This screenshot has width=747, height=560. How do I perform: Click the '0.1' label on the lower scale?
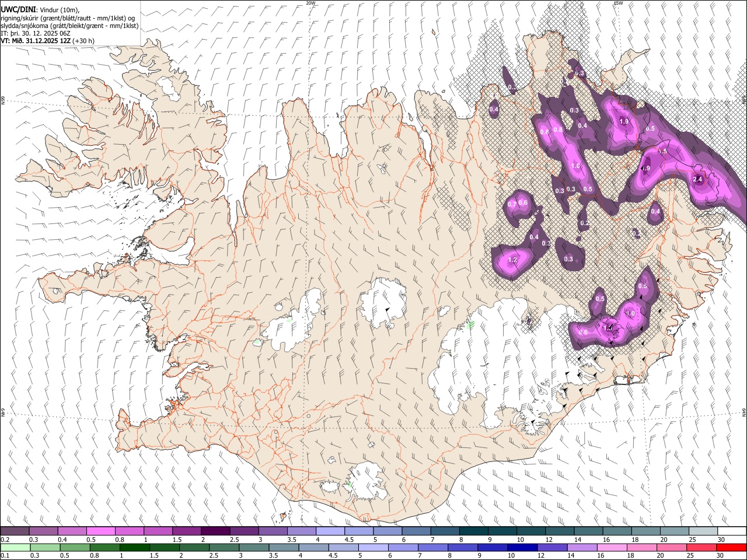(5, 555)
